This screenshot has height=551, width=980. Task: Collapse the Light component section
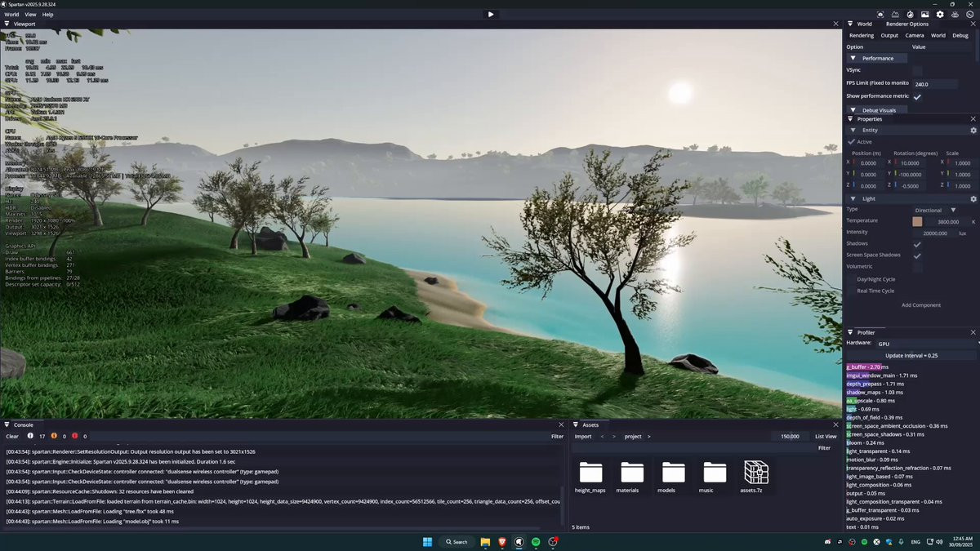(853, 199)
